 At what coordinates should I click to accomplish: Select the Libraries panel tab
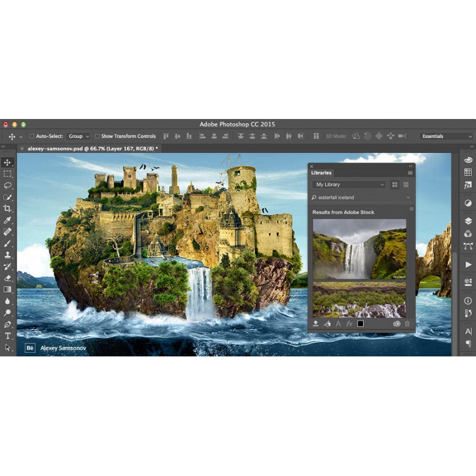pyautogui.click(x=321, y=173)
